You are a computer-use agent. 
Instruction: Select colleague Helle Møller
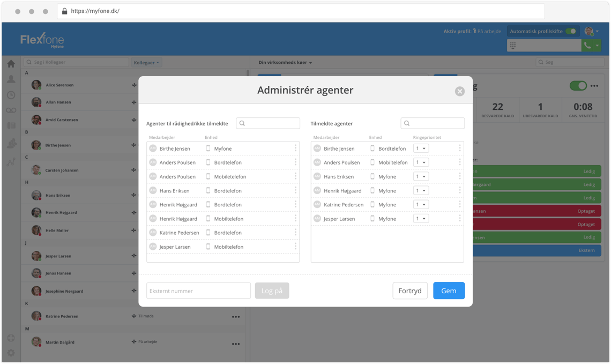(56, 231)
